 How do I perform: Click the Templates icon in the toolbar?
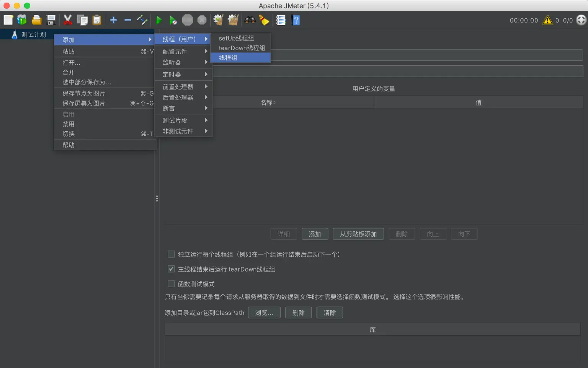pos(22,20)
